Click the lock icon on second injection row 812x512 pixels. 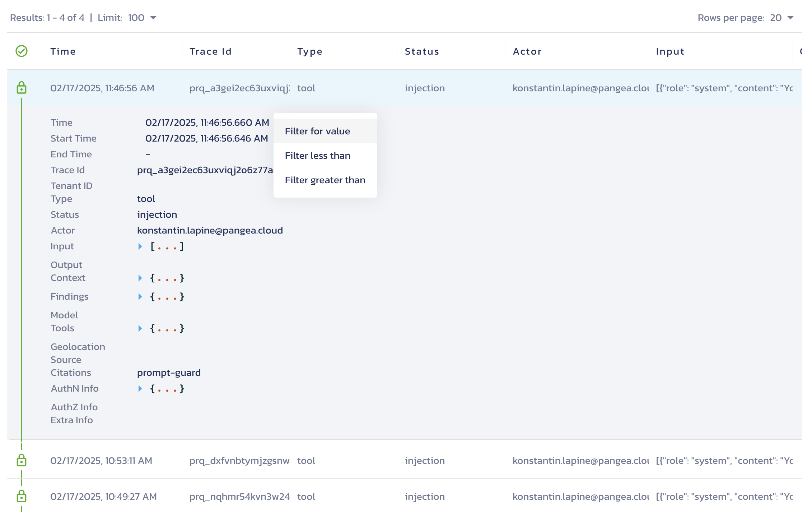pos(21,460)
